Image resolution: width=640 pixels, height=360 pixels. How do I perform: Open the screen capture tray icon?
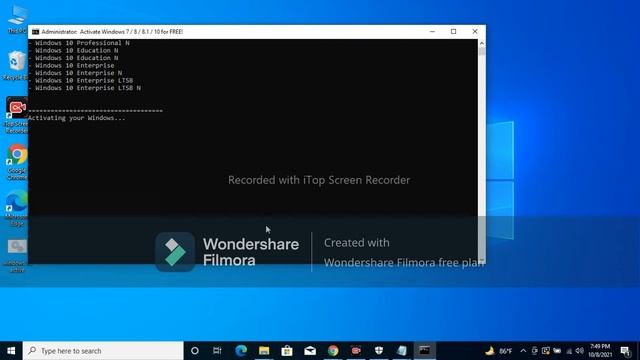pyautogui.click(x=546, y=351)
